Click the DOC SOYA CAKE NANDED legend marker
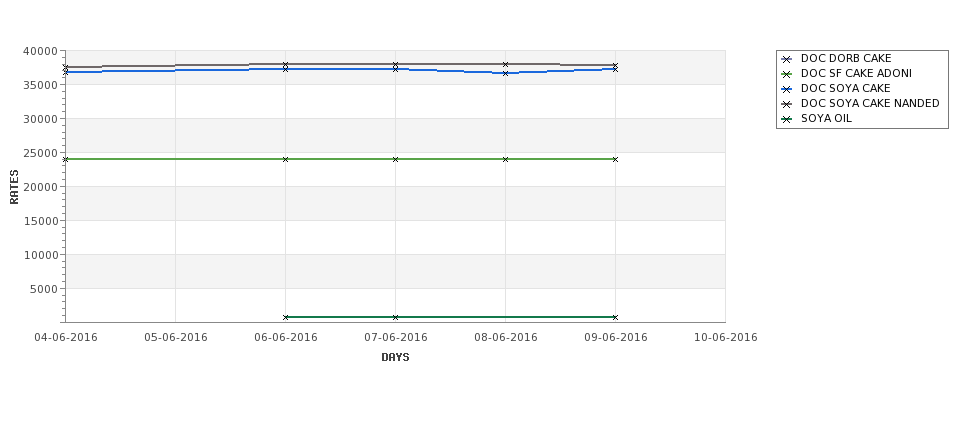This screenshot has height=429, width=975. 787,104
